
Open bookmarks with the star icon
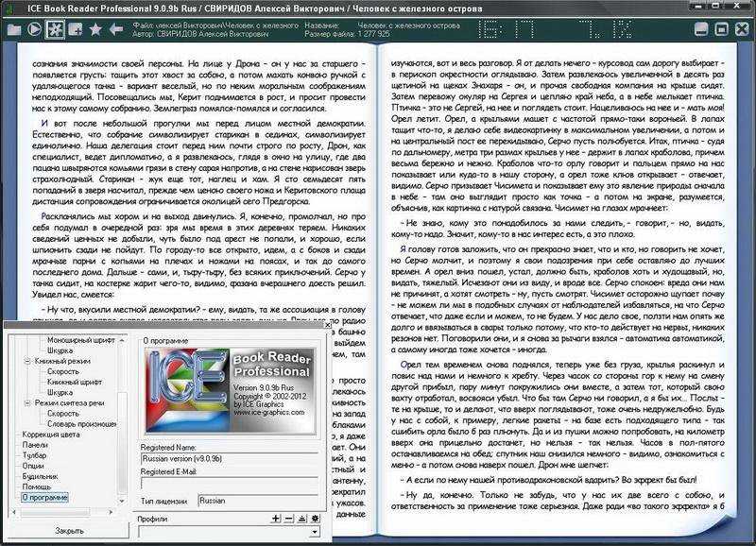[95, 29]
